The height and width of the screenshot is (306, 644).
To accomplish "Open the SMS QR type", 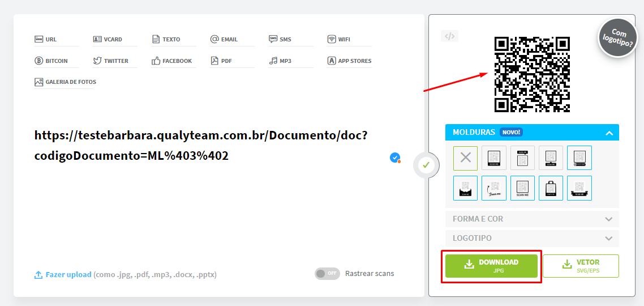I will click(280, 40).
